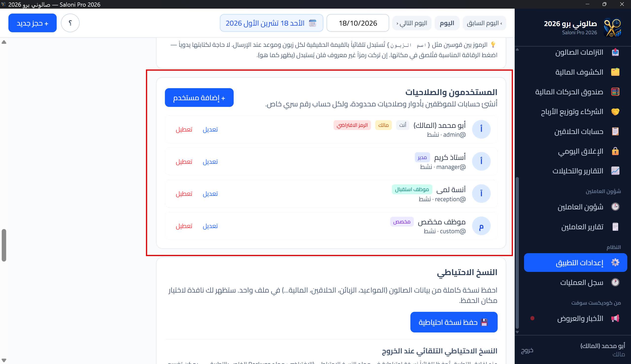Image resolution: width=631 pixels, height=364 pixels.
Task: Open الأخبار والعروض megaphone icon
Action: [615, 318]
